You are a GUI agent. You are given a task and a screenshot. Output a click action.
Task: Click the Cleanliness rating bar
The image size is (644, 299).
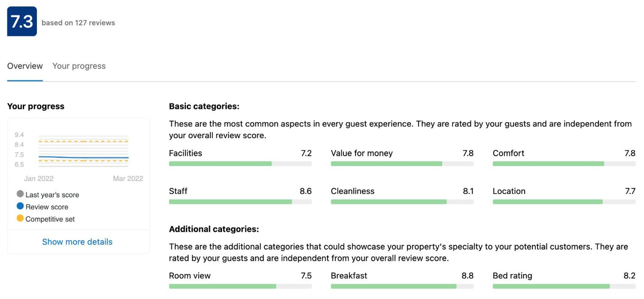click(402, 202)
